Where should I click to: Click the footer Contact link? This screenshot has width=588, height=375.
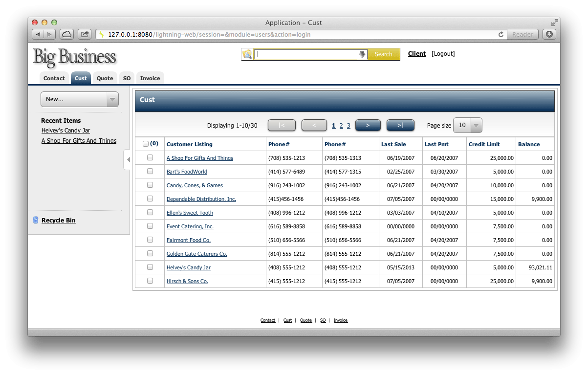[268, 320]
